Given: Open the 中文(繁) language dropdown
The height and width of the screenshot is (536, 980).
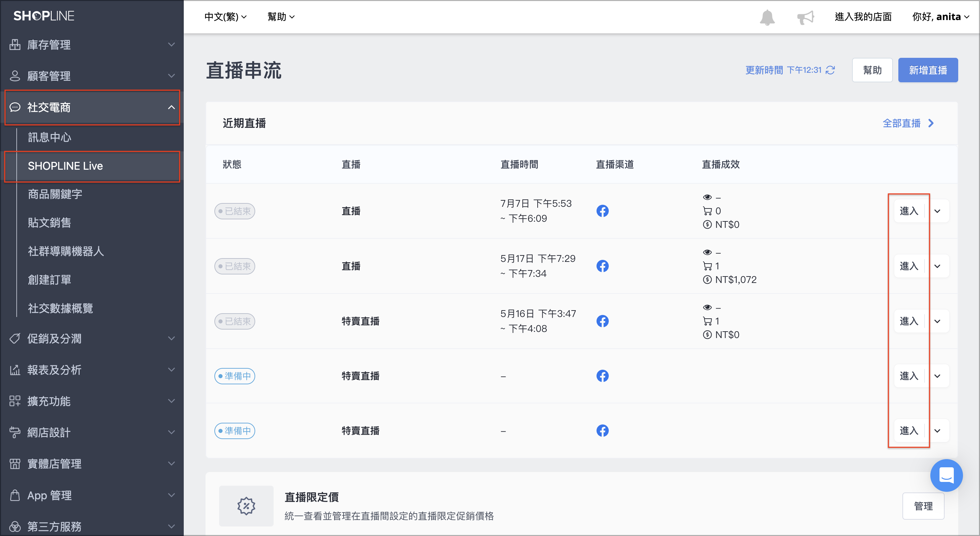Looking at the screenshot, I should 226,17.
